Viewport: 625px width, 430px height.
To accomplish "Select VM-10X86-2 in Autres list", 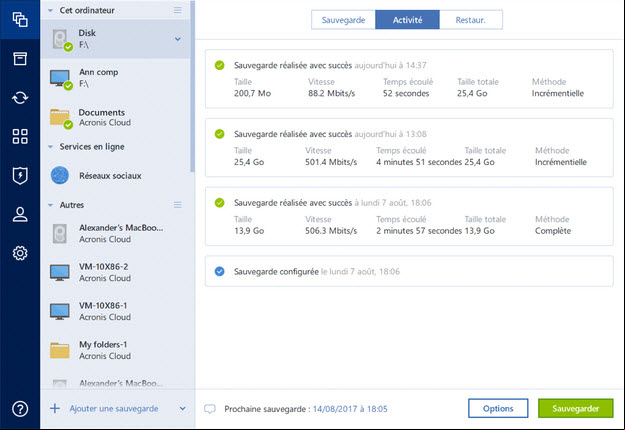I will coord(115,273).
